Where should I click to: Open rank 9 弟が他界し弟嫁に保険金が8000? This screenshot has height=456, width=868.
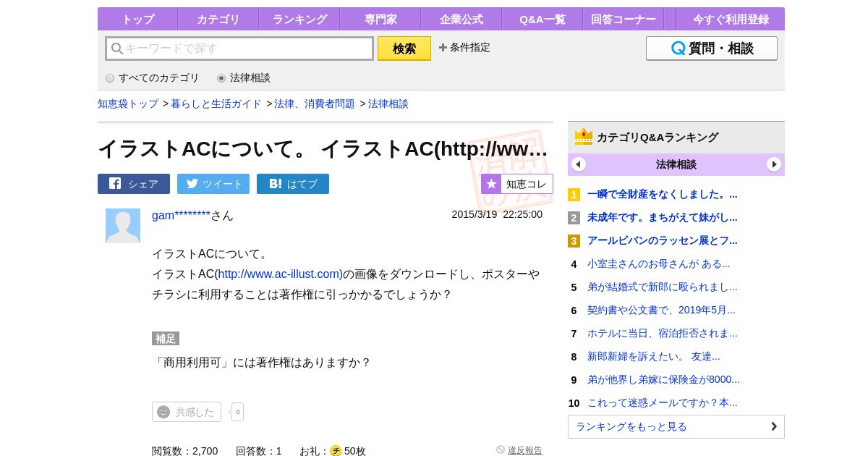[663, 379]
